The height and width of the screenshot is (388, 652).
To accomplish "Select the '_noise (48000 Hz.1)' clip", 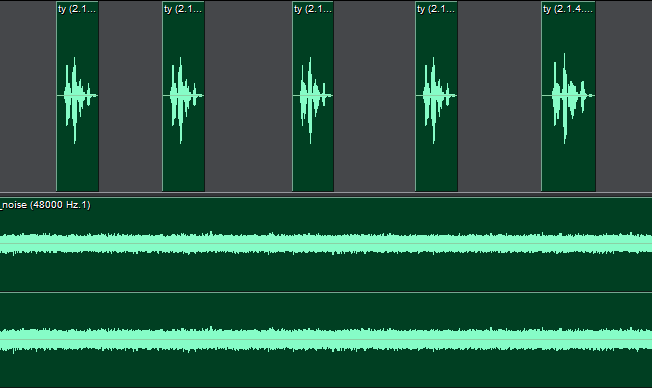I will tap(326, 293).
